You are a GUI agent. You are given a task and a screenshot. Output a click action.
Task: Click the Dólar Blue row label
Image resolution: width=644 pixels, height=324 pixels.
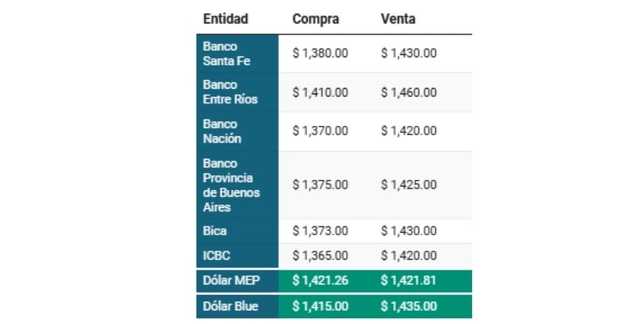click(231, 306)
